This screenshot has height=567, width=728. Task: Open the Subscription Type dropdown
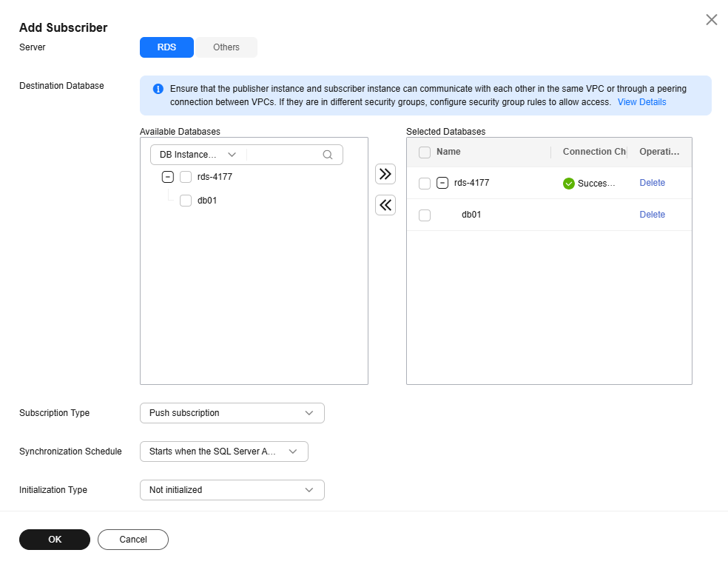232,413
